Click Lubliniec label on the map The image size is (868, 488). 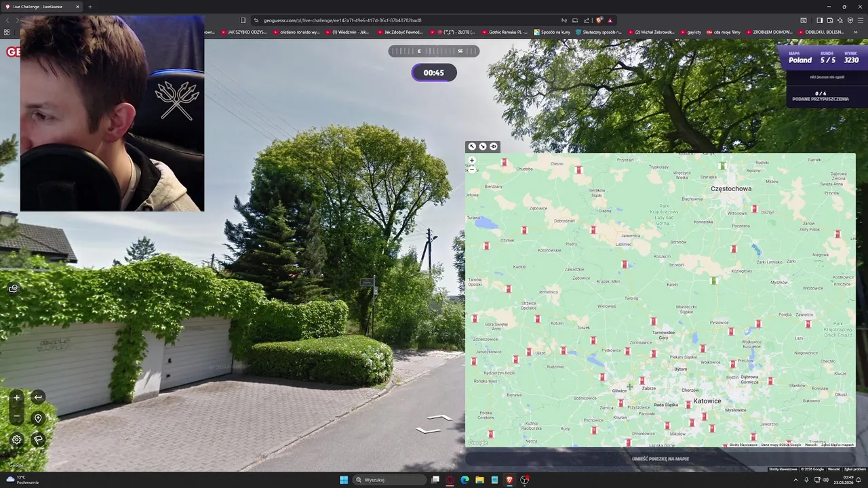point(623,244)
